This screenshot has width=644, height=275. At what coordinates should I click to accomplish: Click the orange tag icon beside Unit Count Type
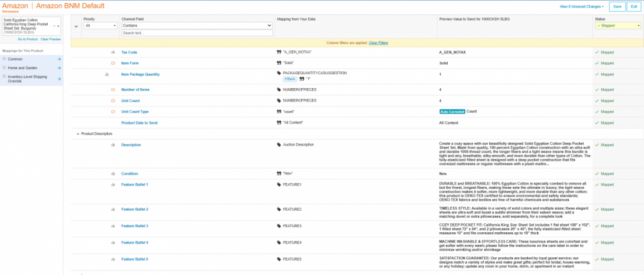113,111
